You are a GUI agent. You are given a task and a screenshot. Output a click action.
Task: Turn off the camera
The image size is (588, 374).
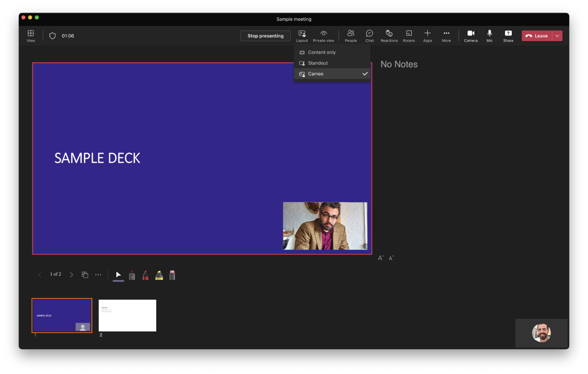[471, 35]
